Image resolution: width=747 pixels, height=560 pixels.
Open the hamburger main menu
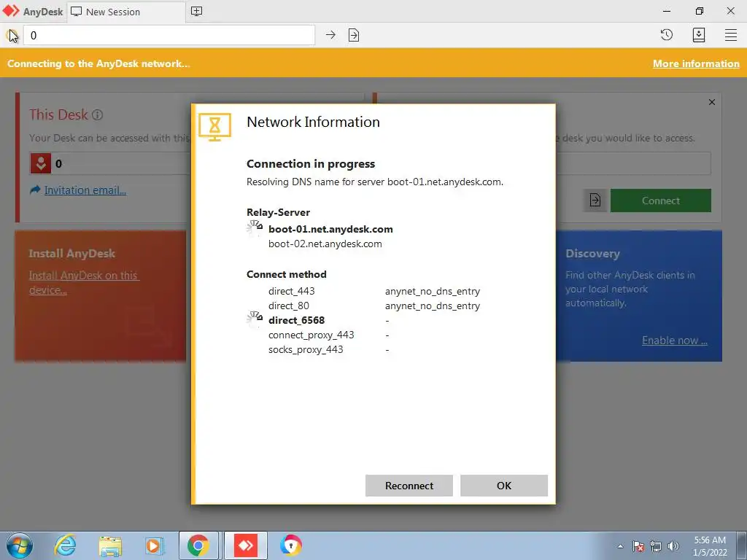pos(731,35)
